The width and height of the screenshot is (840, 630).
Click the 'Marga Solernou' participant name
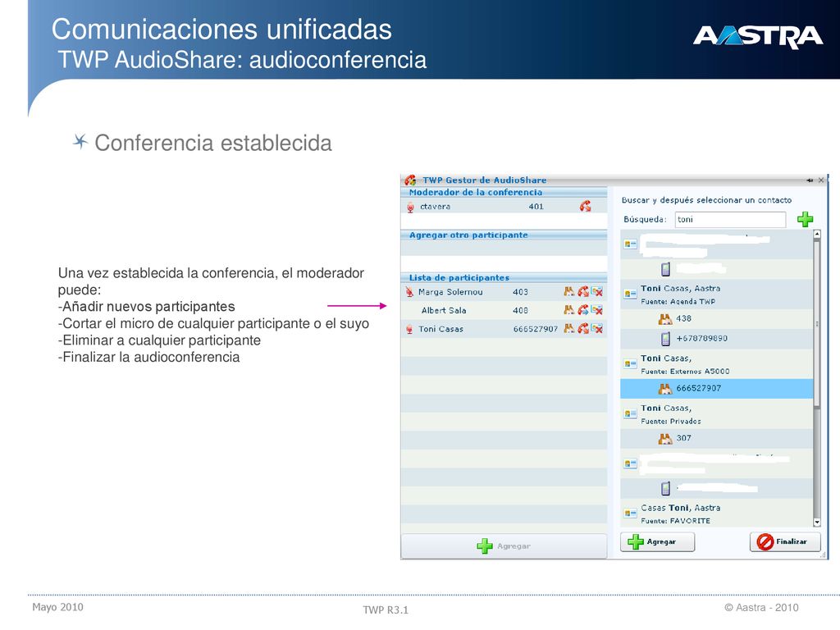click(x=450, y=292)
